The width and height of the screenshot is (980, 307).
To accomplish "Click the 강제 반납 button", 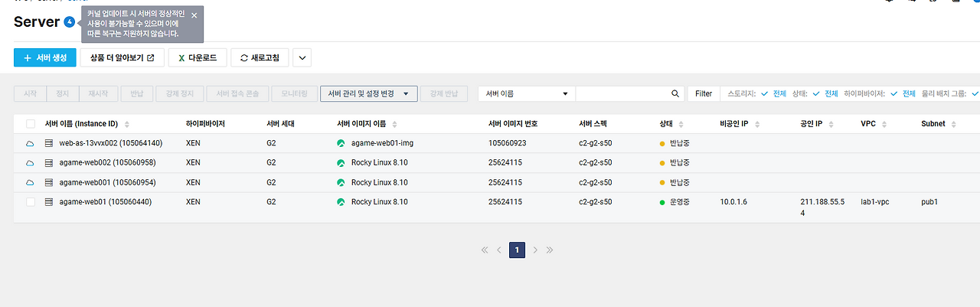I will pos(443,93).
